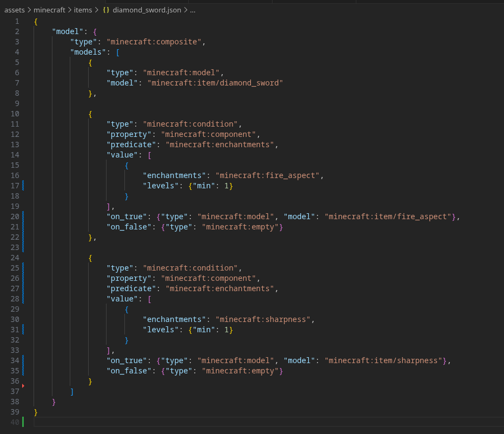Click the "minecraft:composite" string value

156,42
